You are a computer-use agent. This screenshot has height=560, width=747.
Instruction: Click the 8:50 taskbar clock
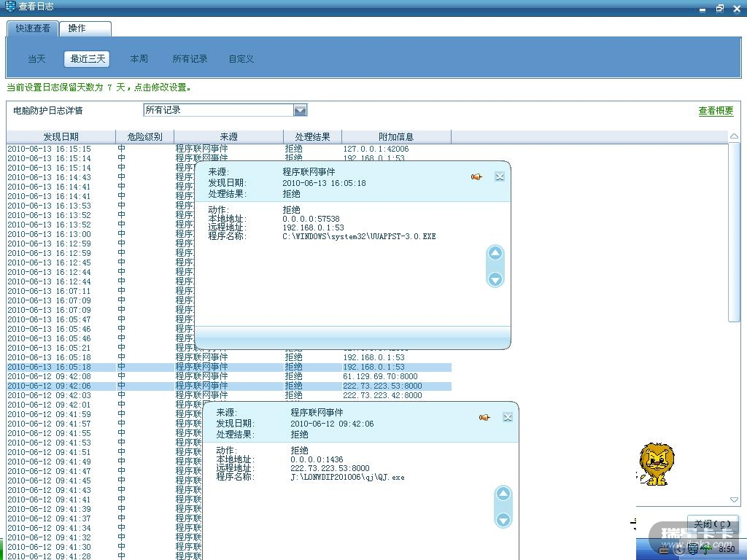pyautogui.click(x=727, y=549)
